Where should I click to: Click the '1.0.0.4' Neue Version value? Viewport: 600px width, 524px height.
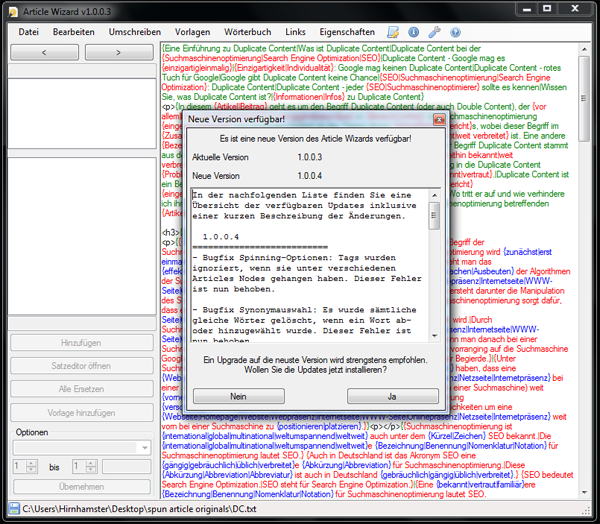(x=310, y=176)
